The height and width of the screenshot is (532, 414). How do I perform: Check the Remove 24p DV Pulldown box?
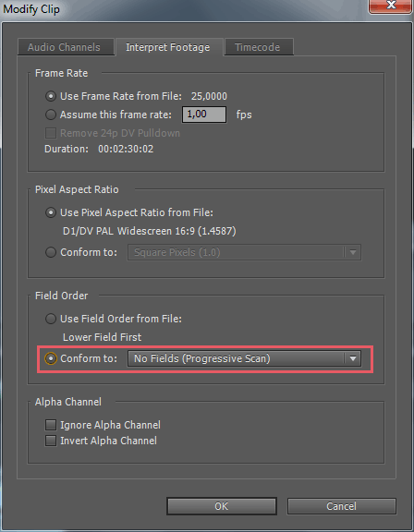[51, 133]
